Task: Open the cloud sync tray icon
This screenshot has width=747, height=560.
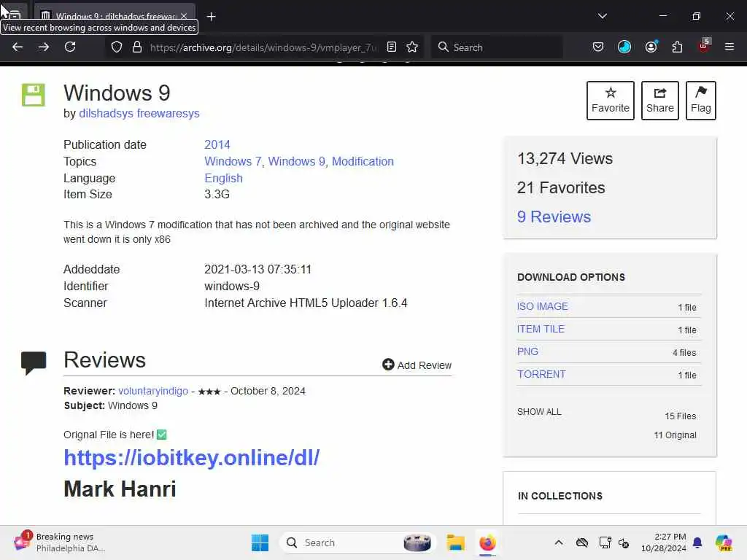Action: [x=581, y=542]
